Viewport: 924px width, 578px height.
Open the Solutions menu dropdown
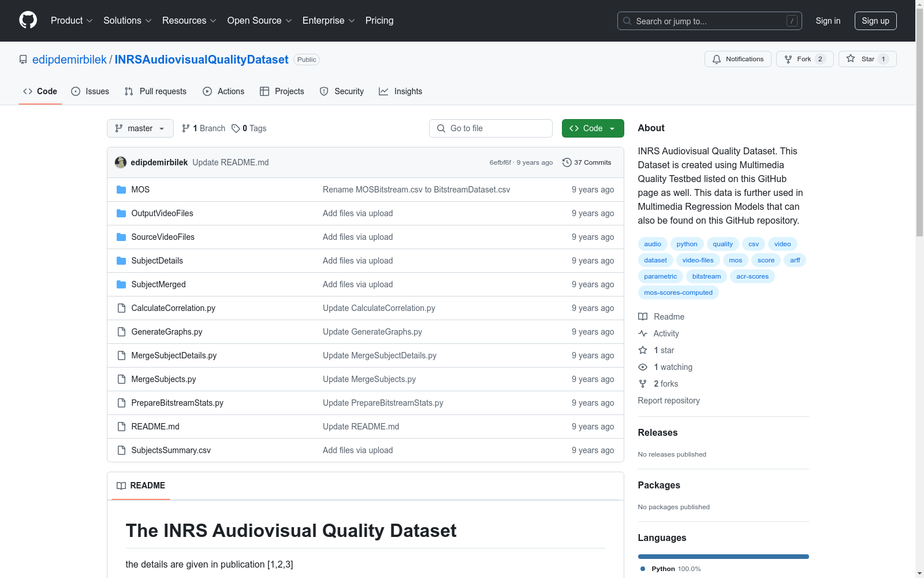(128, 20)
